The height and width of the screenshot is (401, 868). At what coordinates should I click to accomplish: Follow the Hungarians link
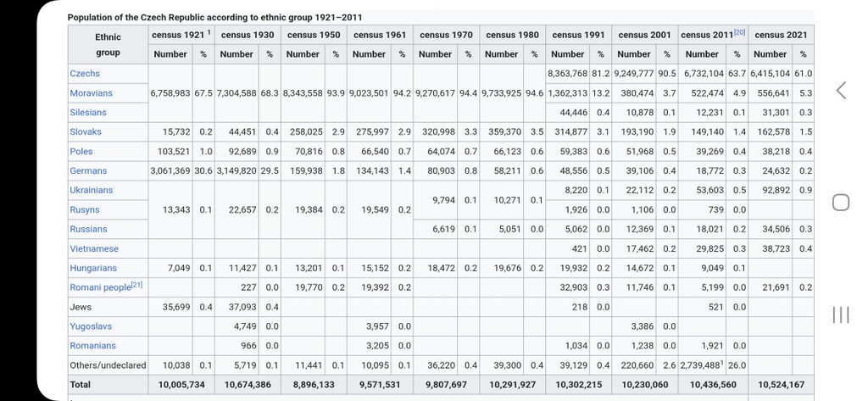click(93, 268)
